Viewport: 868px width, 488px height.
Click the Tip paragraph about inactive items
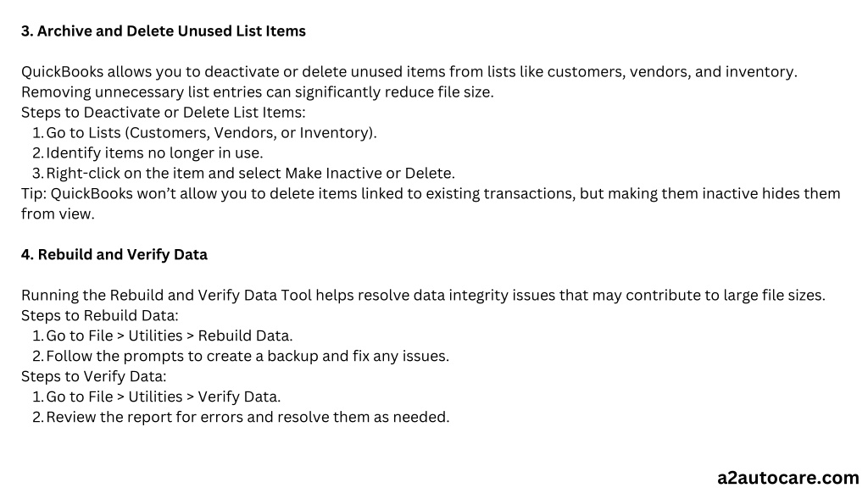pos(431,203)
